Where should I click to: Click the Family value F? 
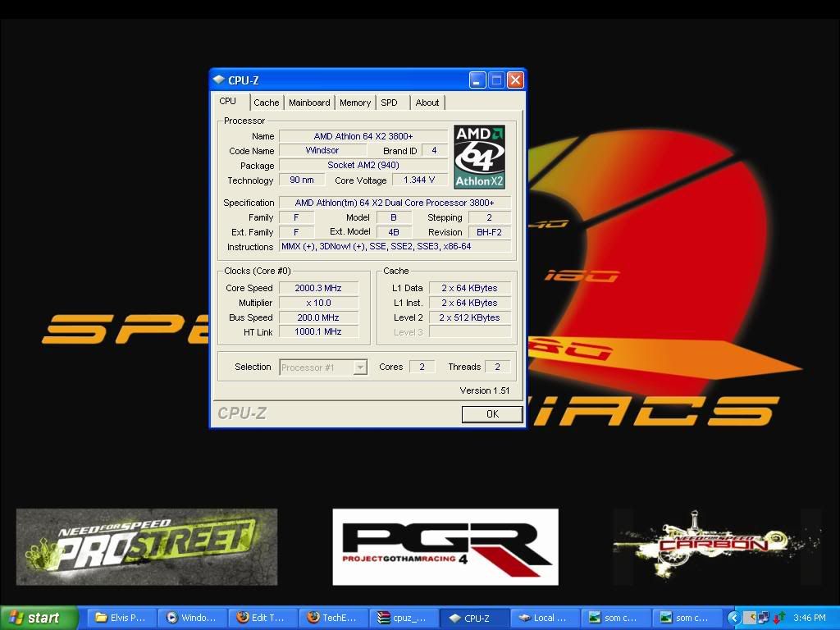(x=296, y=217)
